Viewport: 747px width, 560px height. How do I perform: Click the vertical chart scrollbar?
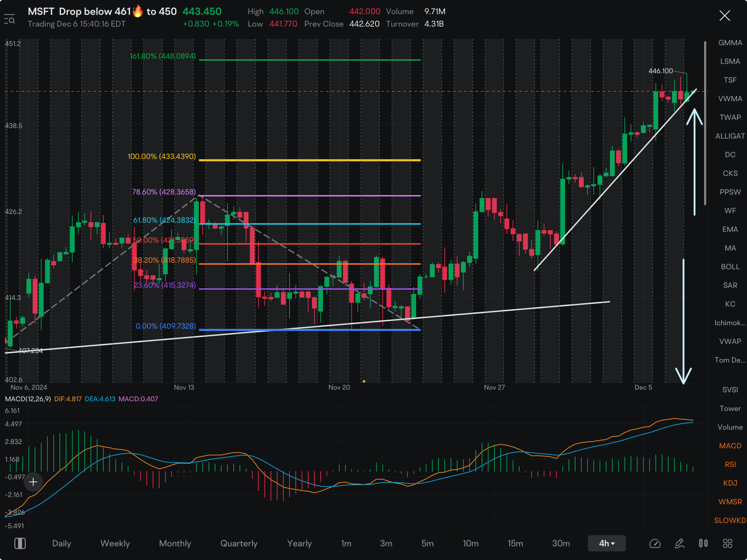[705, 123]
